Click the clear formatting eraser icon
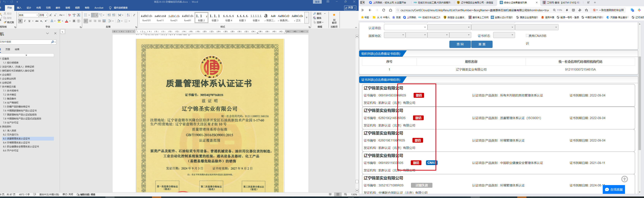The image size is (644, 198). tap(69, 15)
